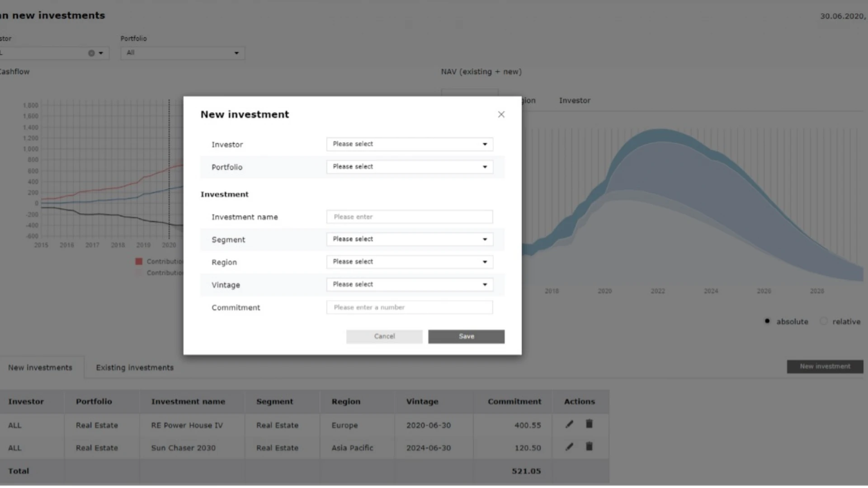Image resolution: width=868 pixels, height=488 pixels.
Task: Clear the investor filter selection
Action: [x=91, y=53]
